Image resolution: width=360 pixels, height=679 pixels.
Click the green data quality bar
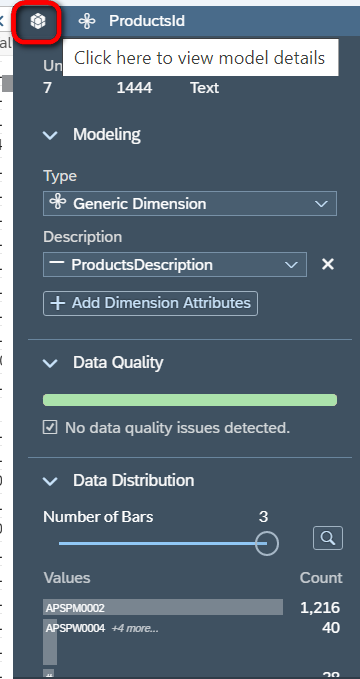[x=190, y=400]
